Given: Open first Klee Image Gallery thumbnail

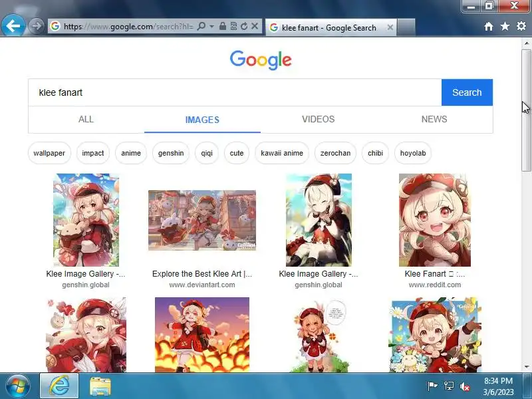Looking at the screenshot, I should 86,220.
